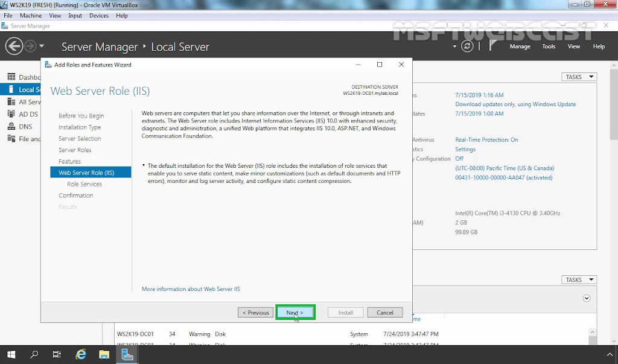
Task: Open the Tools menu in Server Manager
Action: click(549, 46)
